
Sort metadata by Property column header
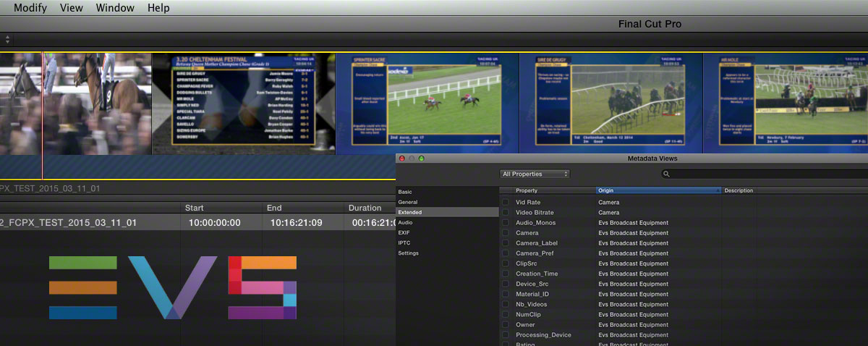(554, 190)
